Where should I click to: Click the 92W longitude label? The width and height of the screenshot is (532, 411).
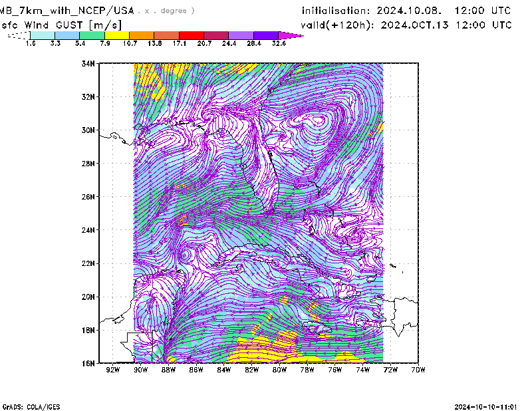pos(113,370)
